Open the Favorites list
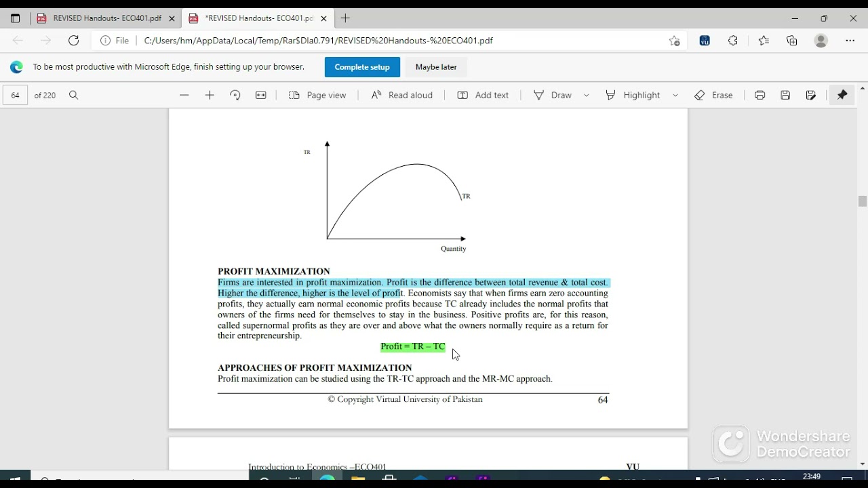 pyautogui.click(x=764, y=41)
